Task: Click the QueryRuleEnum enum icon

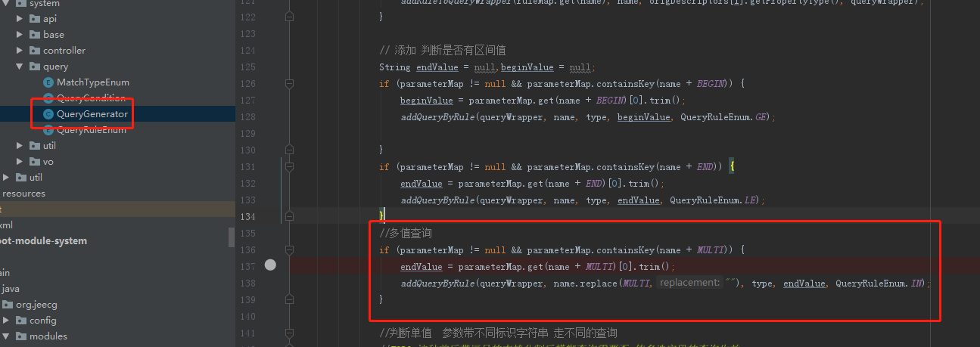Action: [x=48, y=130]
